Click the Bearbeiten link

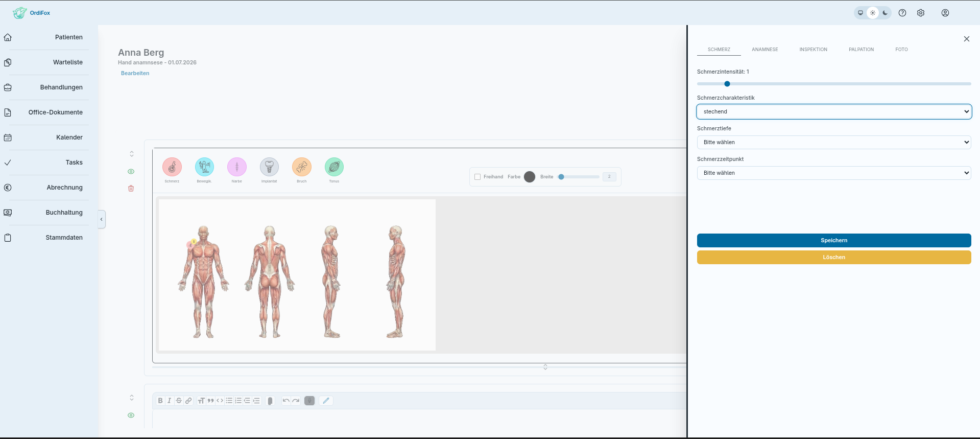click(135, 73)
